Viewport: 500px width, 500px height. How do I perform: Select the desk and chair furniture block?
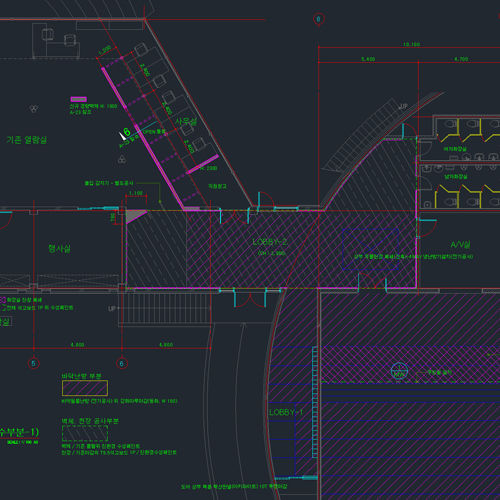click(56, 40)
